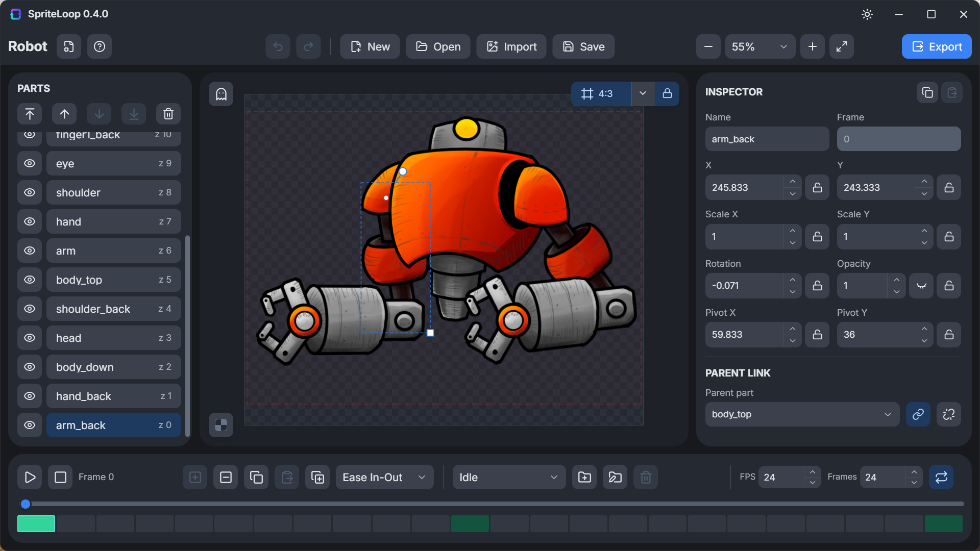Image resolution: width=980 pixels, height=551 pixels.
Task: Save the project
Action: pyautogui.click(x=583, y=46)
